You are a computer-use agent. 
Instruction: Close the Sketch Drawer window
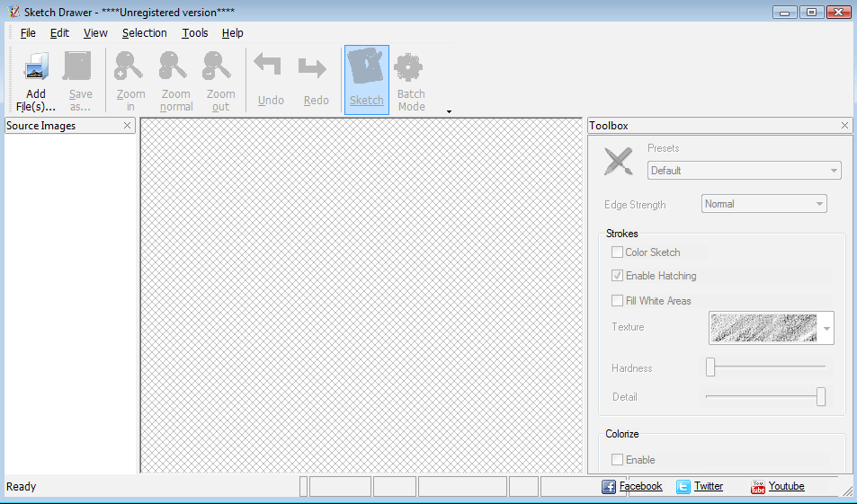[838, 12]
